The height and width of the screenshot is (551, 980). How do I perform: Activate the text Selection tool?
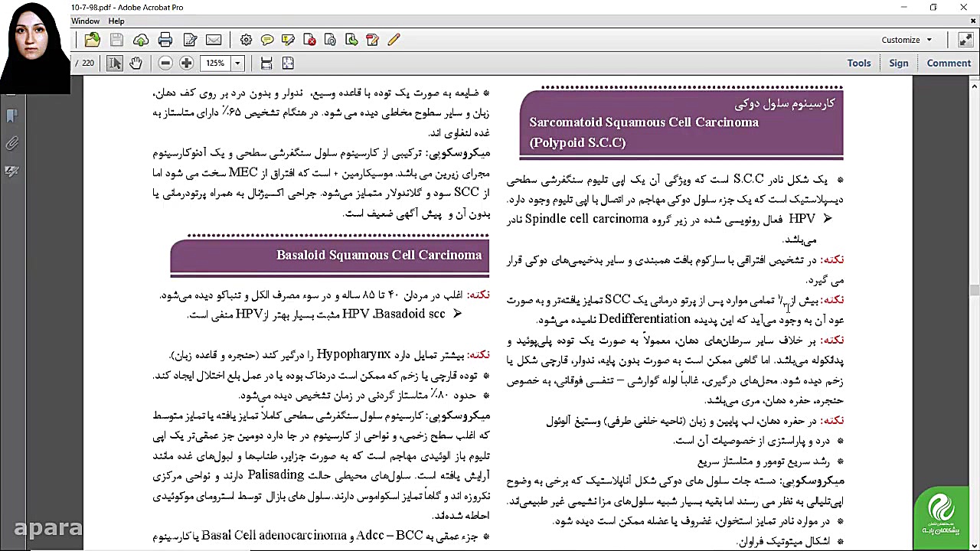coord(113,63)
